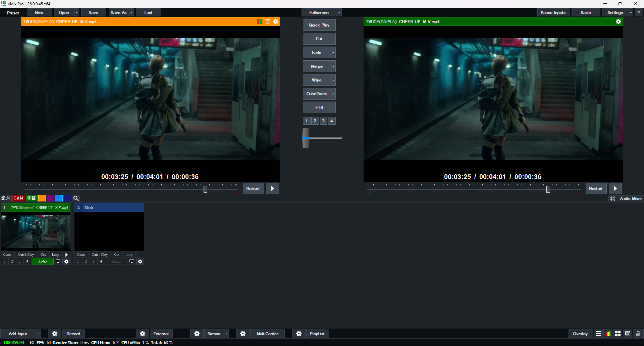Click the center Cut transition button
The width and height of the screenshot is (644, 346).
[319, 39]
